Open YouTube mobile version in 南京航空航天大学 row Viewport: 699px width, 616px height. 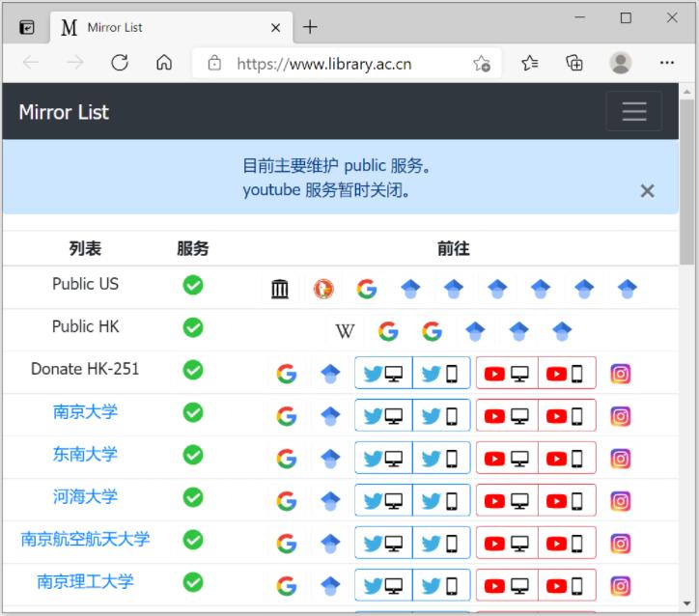point(566,544)
